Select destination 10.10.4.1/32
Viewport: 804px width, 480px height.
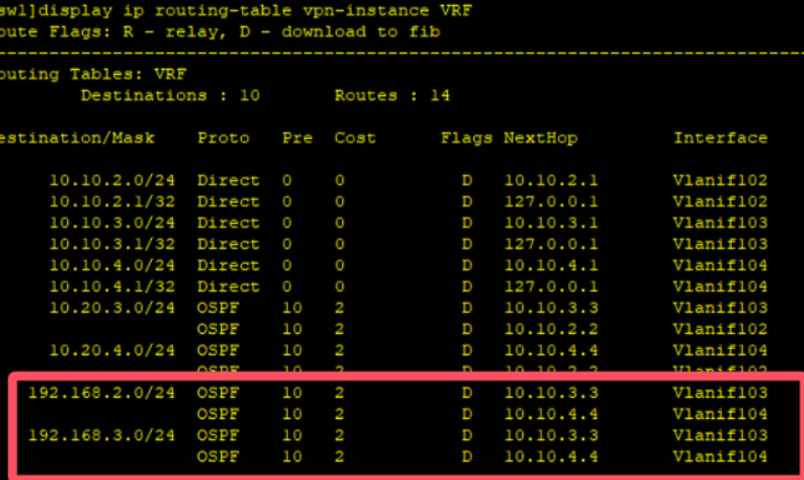click(x=112, y=287)
